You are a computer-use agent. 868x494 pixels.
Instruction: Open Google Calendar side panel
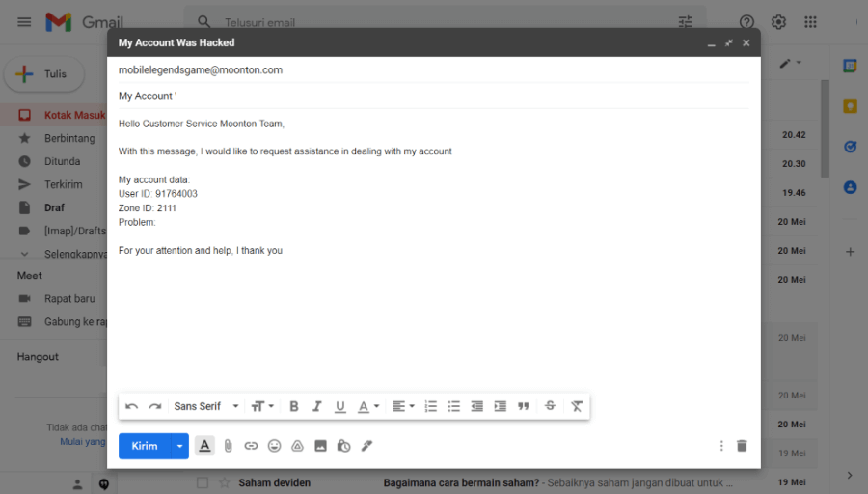pos(850,66)
